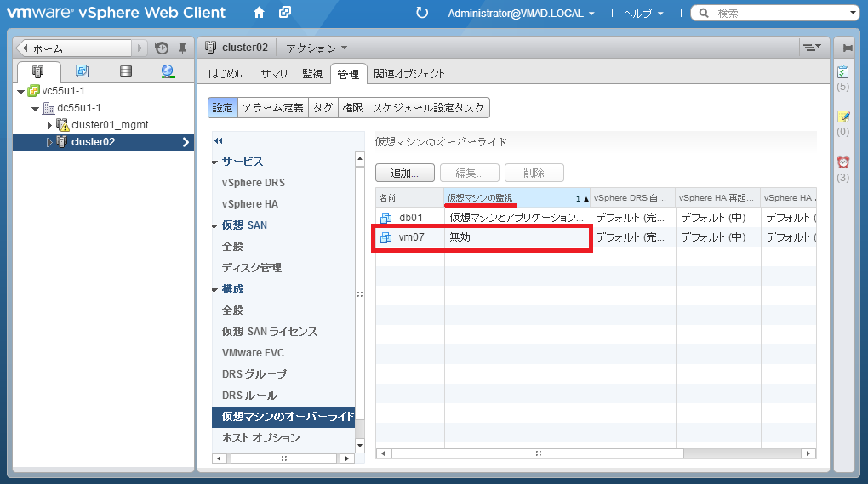The image size is (868, 484).
Task: Collapse 仮想 SAN section
Action: 214,226
